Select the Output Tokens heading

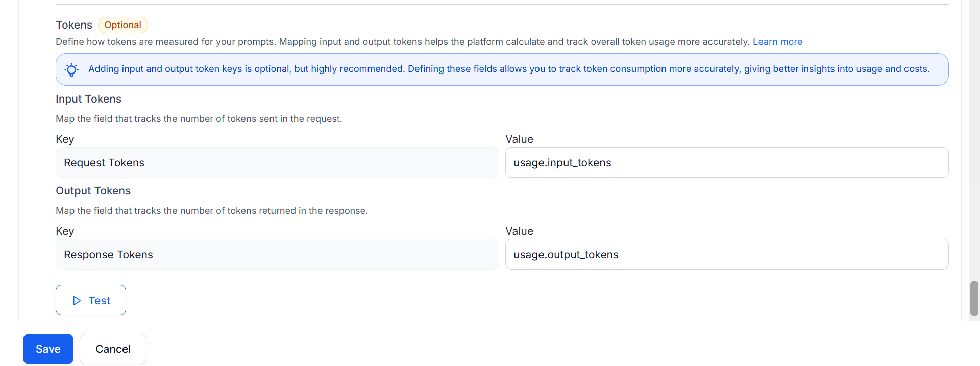tap(93, 191)
